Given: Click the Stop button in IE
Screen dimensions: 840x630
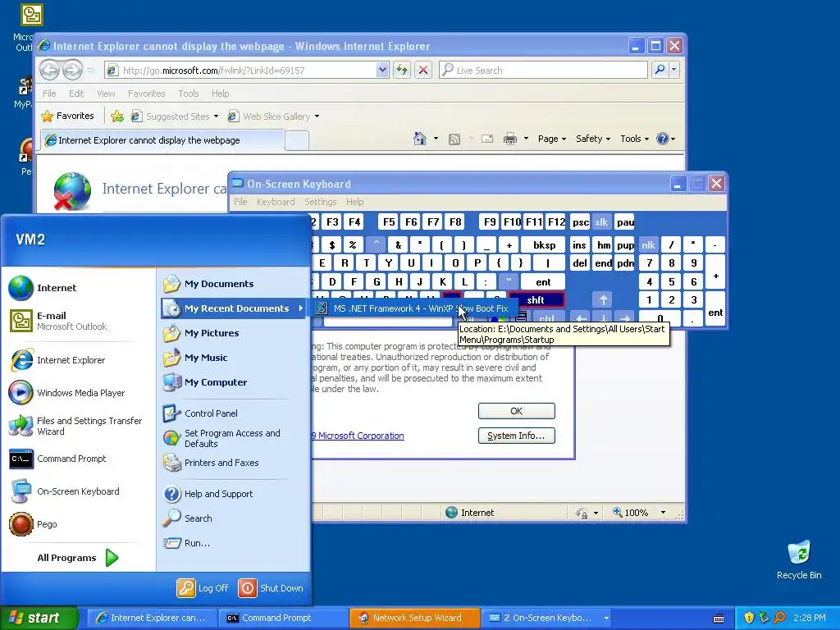Looking at the screenshot, I should coord(423,70).
